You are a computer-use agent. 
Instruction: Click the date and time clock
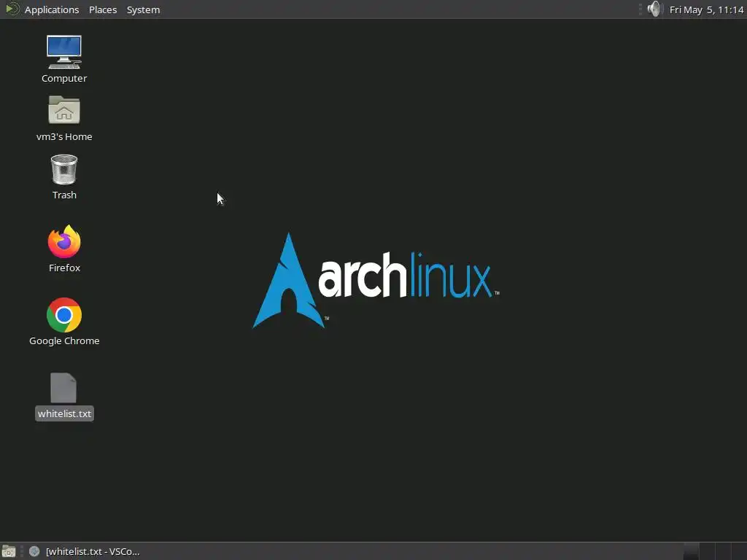pyautogui.click(x=706, y=9)
